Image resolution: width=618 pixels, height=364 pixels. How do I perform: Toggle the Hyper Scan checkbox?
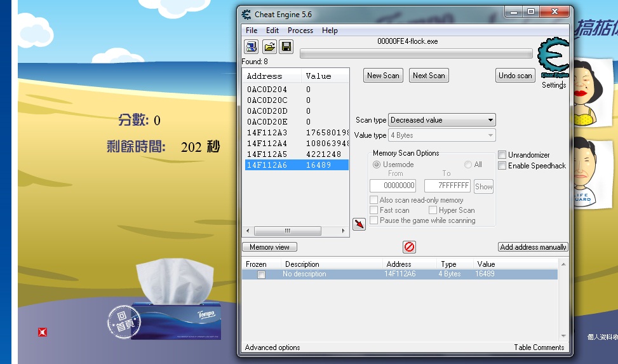(x=433, y=210)
